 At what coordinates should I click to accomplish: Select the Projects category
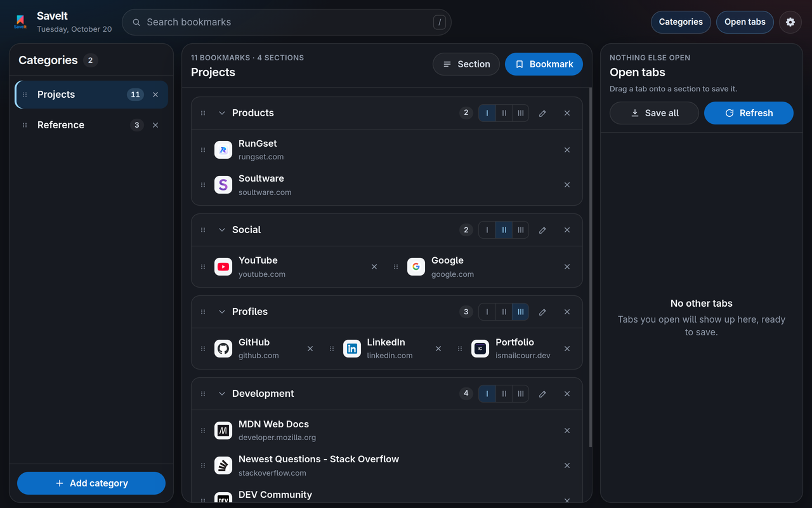[91, 95]
